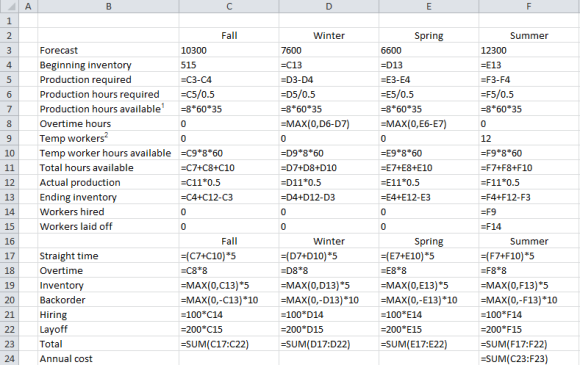Select all cells via corner triangle
Screen dimensions: 580x365
click(x=9, y=6)
